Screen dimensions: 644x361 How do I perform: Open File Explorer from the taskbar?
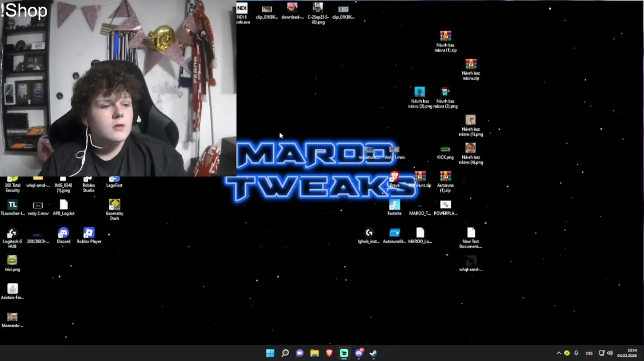(x=315, y=353)
